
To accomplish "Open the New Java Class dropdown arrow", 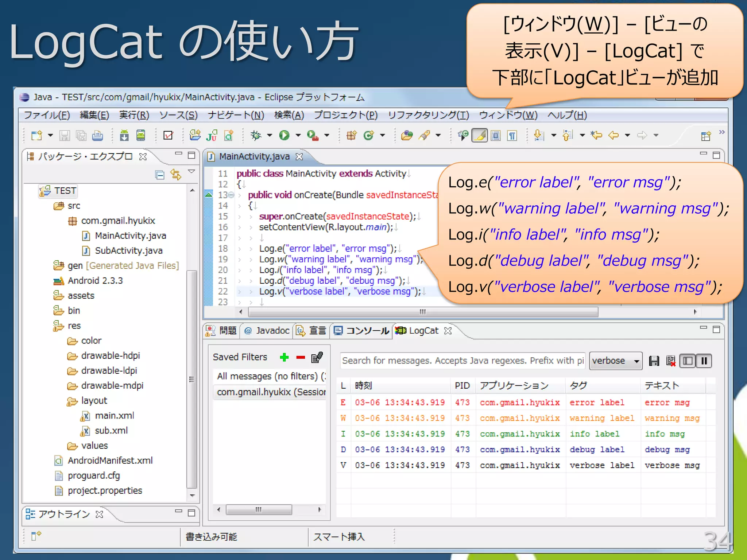I will (382, 136).
